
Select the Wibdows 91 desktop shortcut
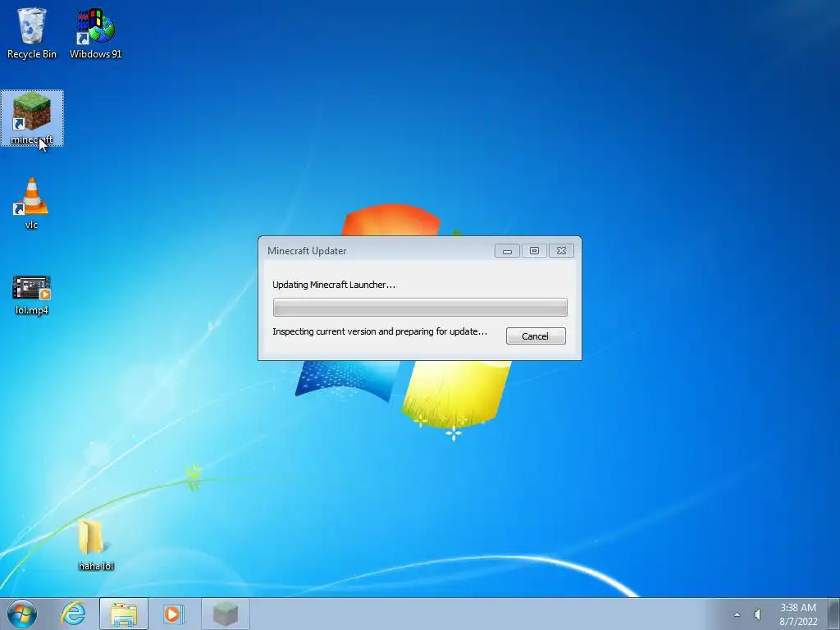pos(96,32)
